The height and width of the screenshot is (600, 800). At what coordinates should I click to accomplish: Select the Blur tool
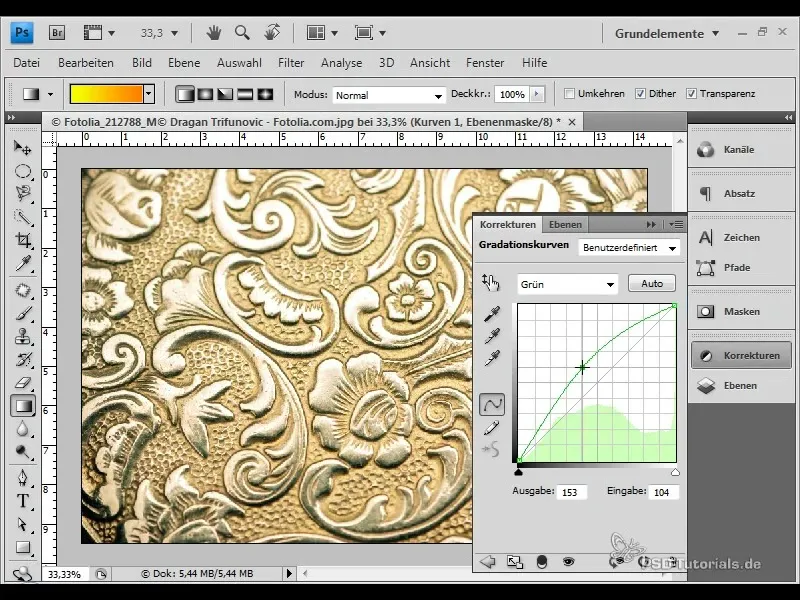pyautogui.click(x=22, y=429)
